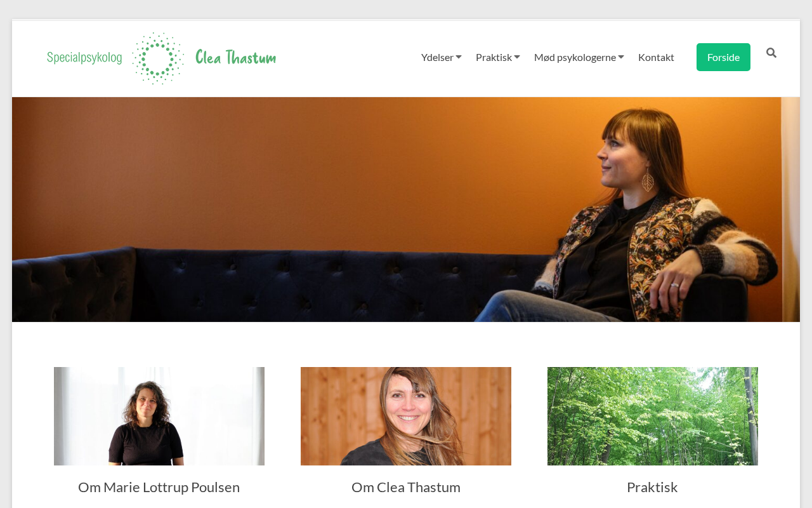Follow the Praktisk heading below forest image
This screenshot has width=812, height=508.
click(x=652, y=487)
